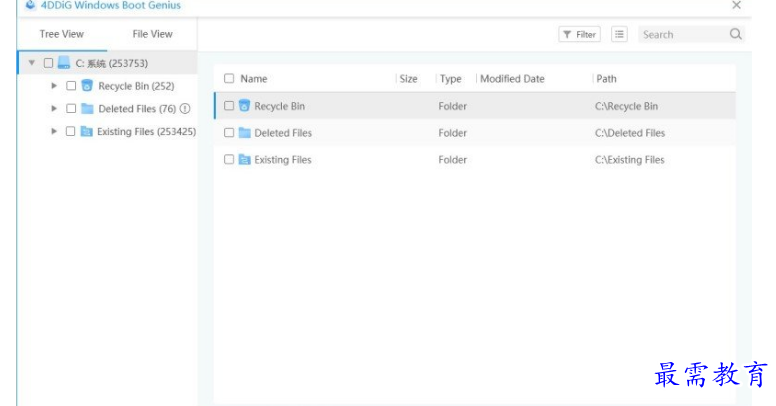Click Deleted Files name in file list
The image size is (776, 406).
pyautogui.click(x=283, y=133)
